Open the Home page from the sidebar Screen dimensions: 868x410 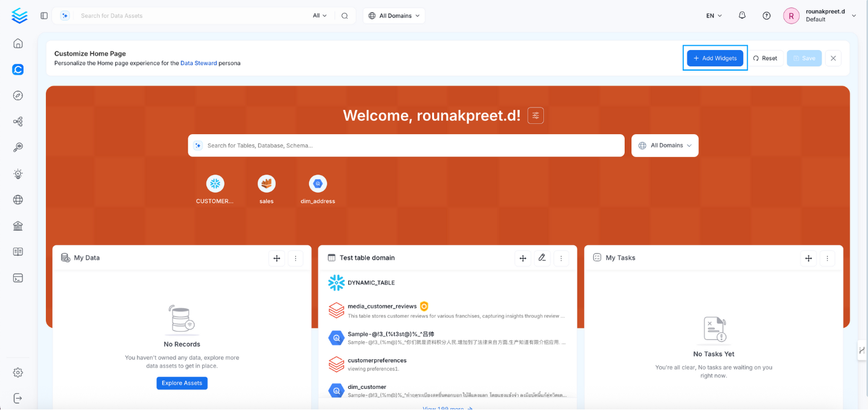[x=18, y=43]
